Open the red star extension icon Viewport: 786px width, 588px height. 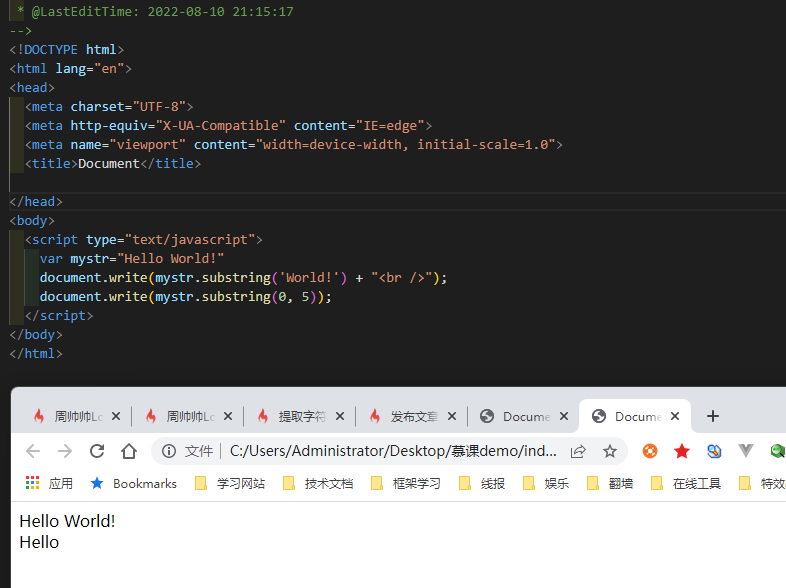tap(682, 451)
